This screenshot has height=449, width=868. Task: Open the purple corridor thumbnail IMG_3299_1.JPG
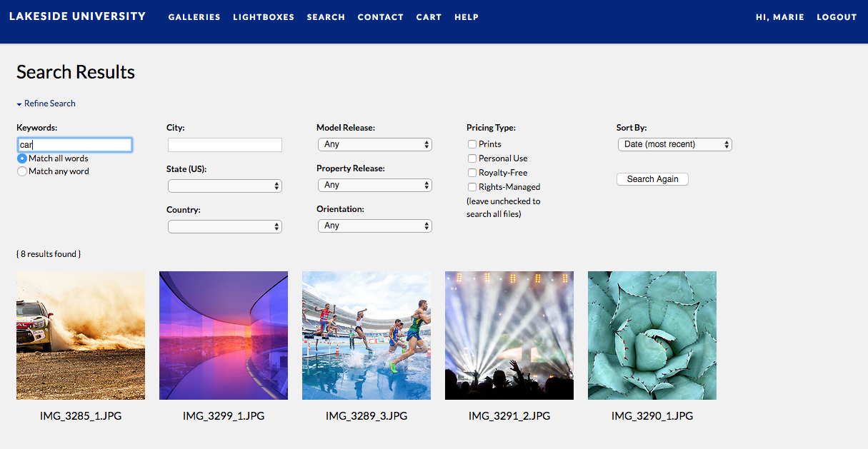[x=224, y=336]
